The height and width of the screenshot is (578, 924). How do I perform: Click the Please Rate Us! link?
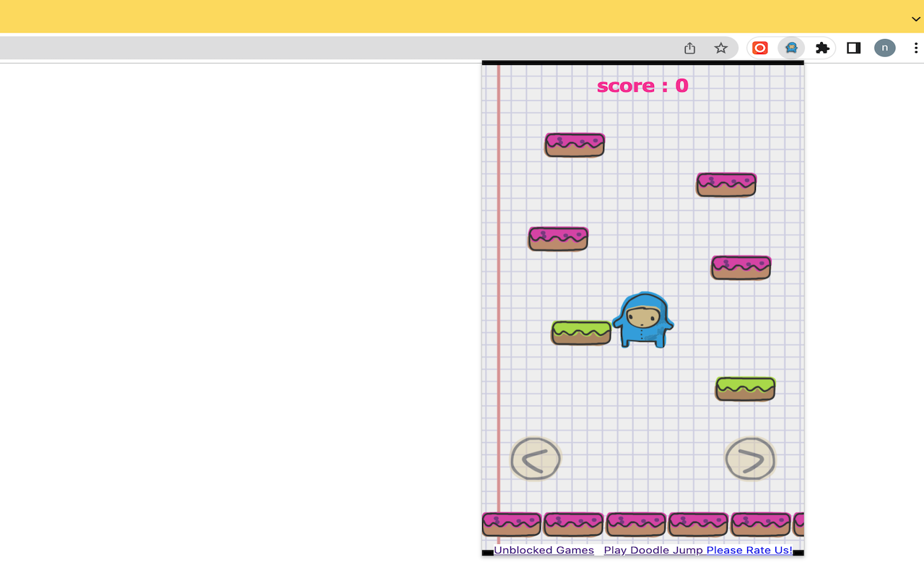click(749, 551)
